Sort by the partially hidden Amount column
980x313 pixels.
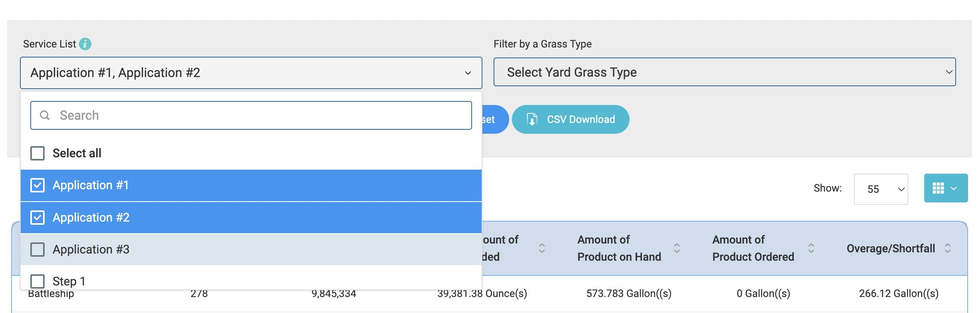542,248
